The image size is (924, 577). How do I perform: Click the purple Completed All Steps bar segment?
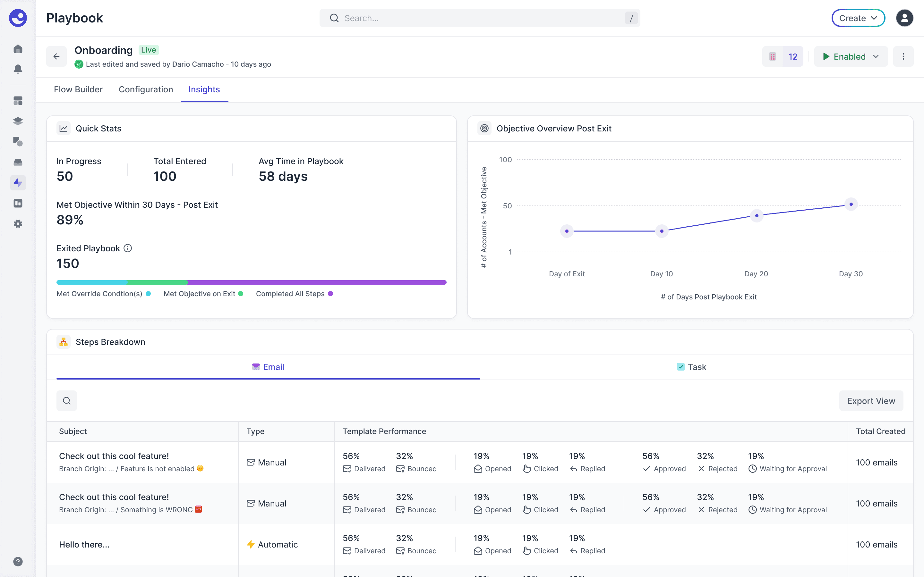(317, 282)
